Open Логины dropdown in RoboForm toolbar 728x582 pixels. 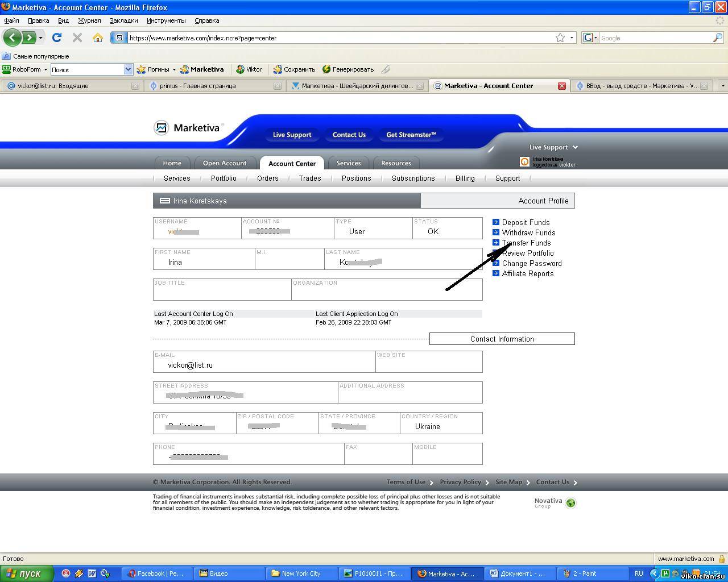[x=156, y=69]
